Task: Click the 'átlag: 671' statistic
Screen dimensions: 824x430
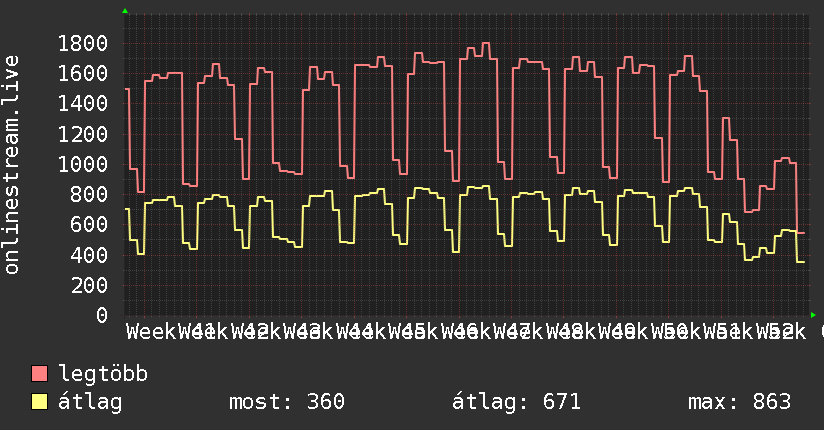Action: pos(517,402)
